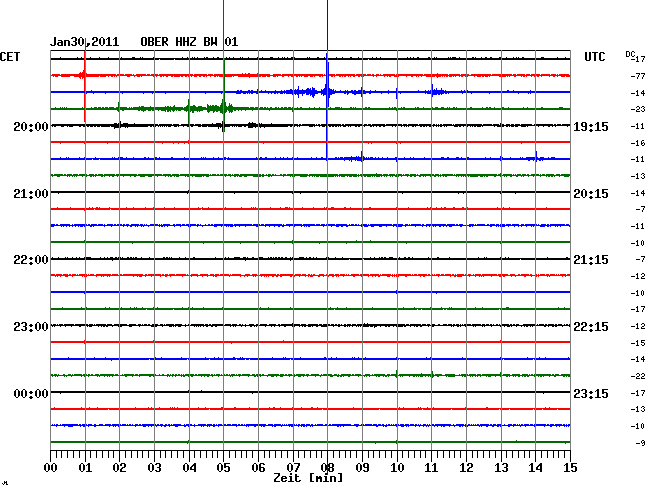
Task: Click minute 11 on the time axis
Action: click(x=432, y=468)
